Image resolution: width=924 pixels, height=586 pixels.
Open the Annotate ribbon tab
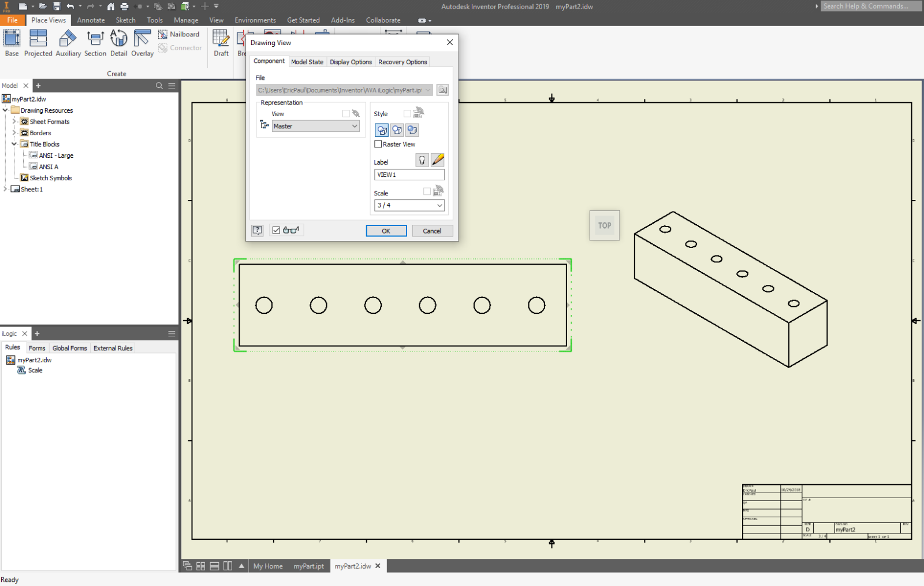click(91, 20)
